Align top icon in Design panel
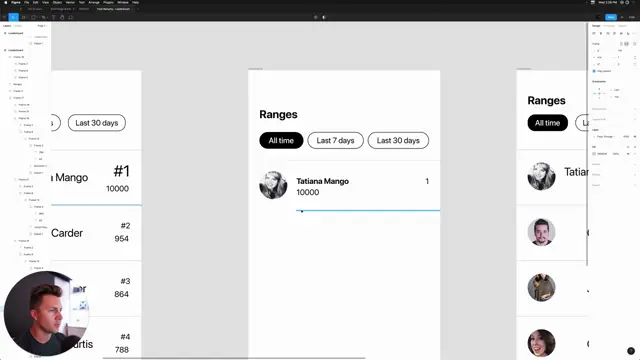 (x=614, y=33)
